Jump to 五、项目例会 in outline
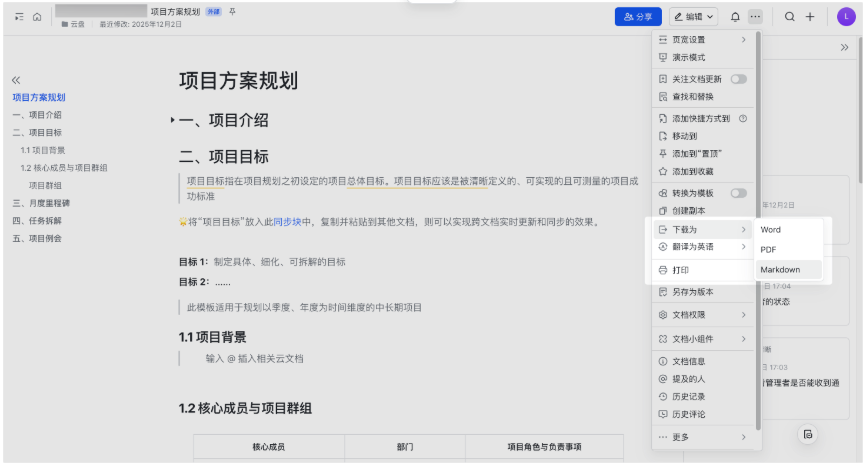 coord(37,238)
